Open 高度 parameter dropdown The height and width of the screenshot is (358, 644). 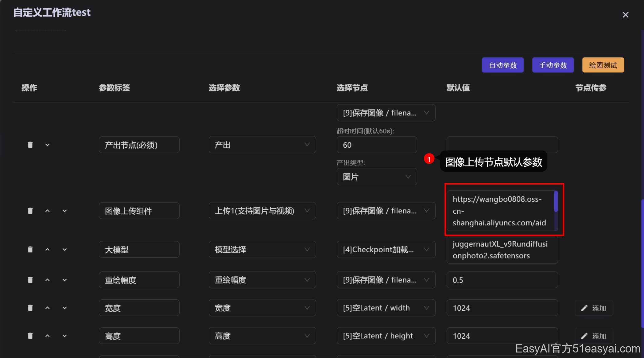262,336
